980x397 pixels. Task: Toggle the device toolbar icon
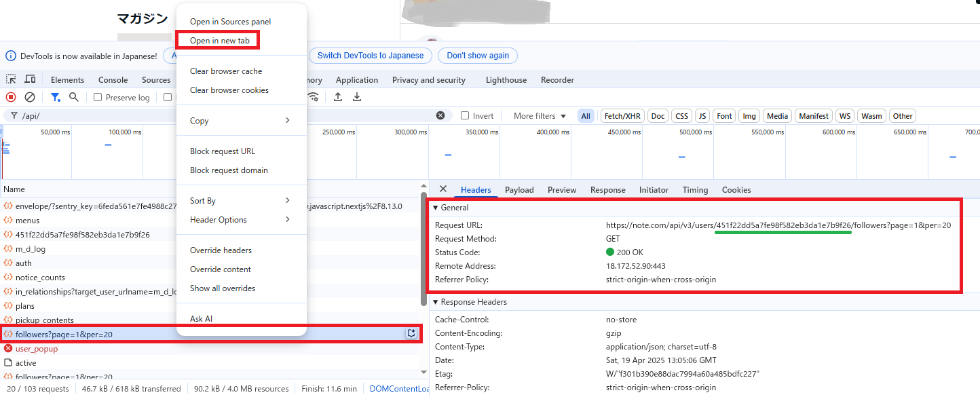pyautogui.click(x=30, y=79)
